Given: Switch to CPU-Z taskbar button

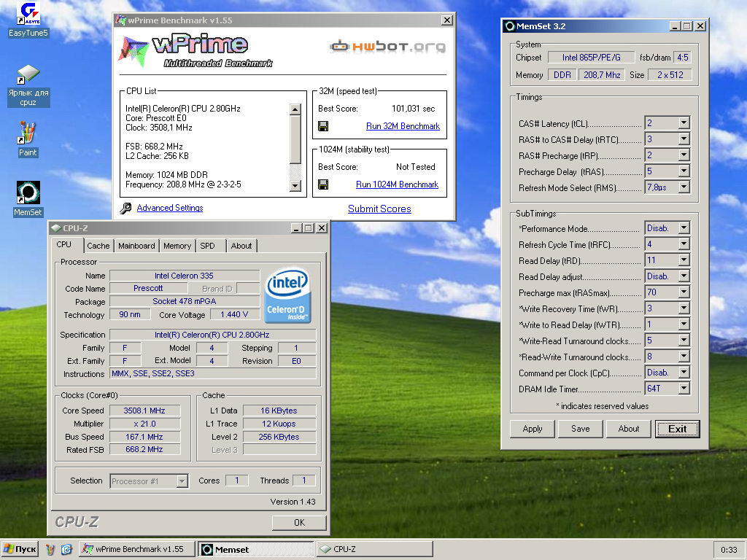Looking at the screenshot, I should [374, 549].
